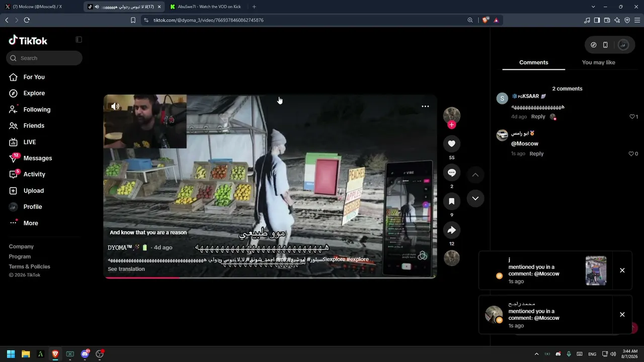
Task: Dismiss the notification from محمد راجح
Action: [622, 315]
